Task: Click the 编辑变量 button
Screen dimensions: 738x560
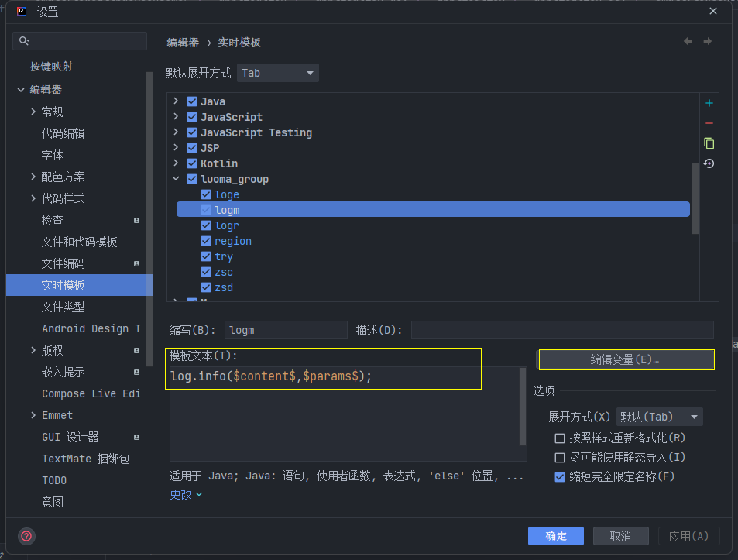Action: click(626, 359)
